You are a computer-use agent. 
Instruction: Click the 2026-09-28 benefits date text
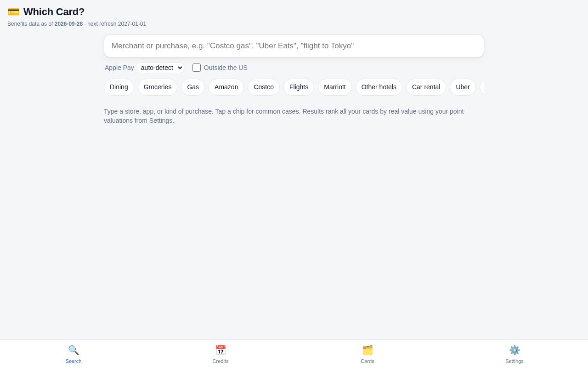point(69,24)
